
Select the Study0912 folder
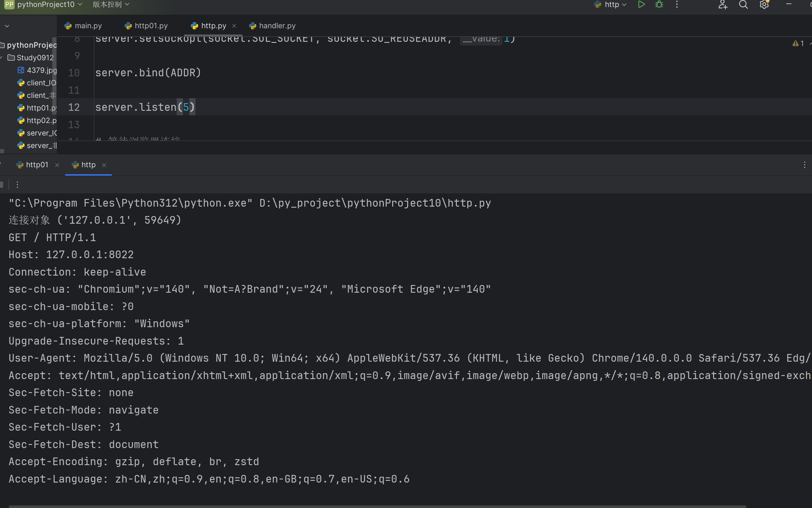pos(31,58)
